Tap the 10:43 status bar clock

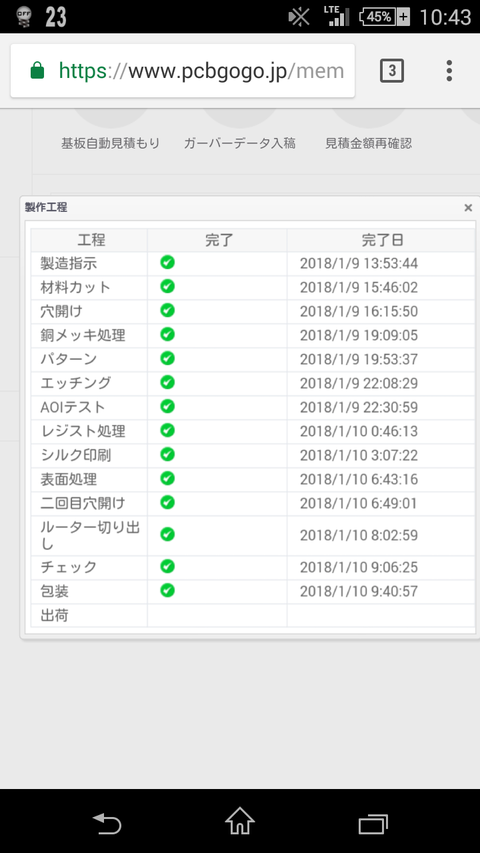pos(445,17)
